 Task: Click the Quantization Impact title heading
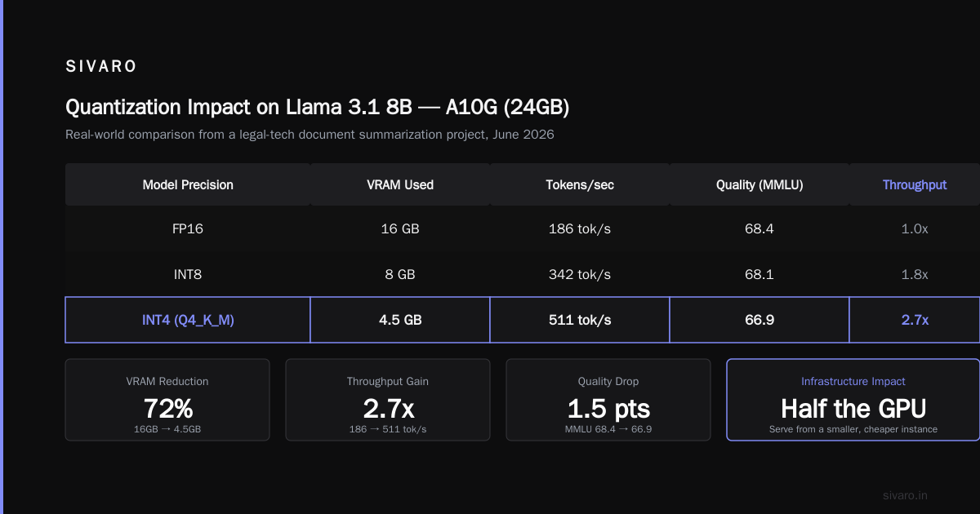pyautogui.click(x=317, y=107)
